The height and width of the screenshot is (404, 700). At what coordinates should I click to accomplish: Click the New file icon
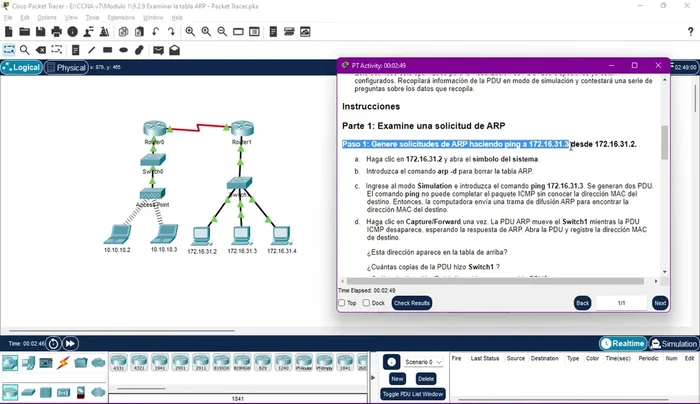click(x=8, y=32)
